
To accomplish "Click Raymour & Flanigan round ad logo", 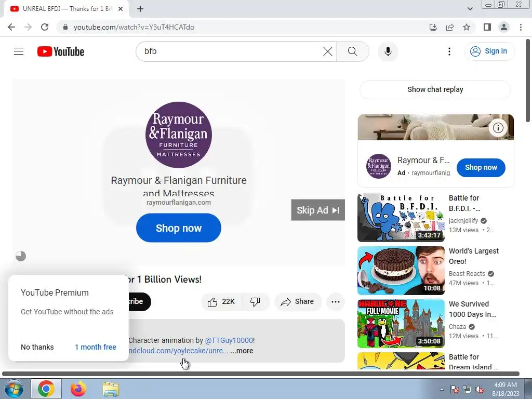I will pyautogui.click(x=179, y=135).
